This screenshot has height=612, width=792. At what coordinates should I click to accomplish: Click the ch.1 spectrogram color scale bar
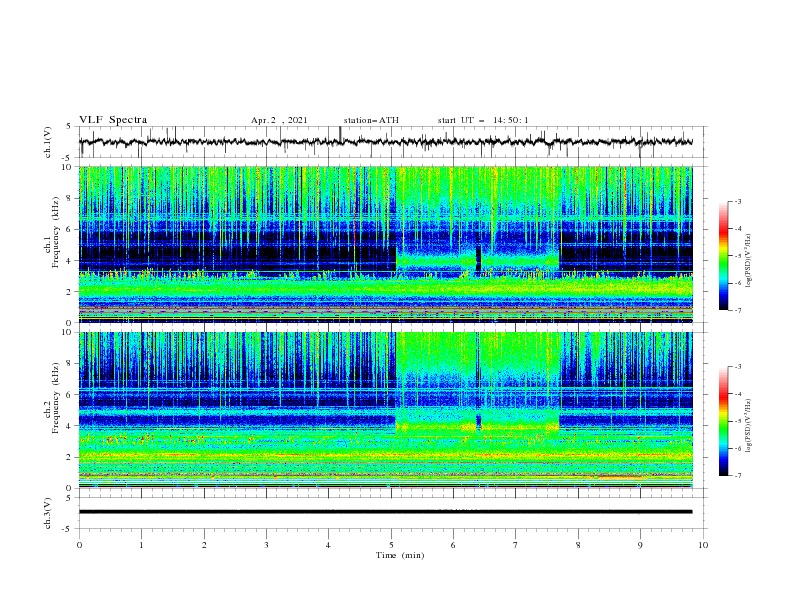click(724, 256)
